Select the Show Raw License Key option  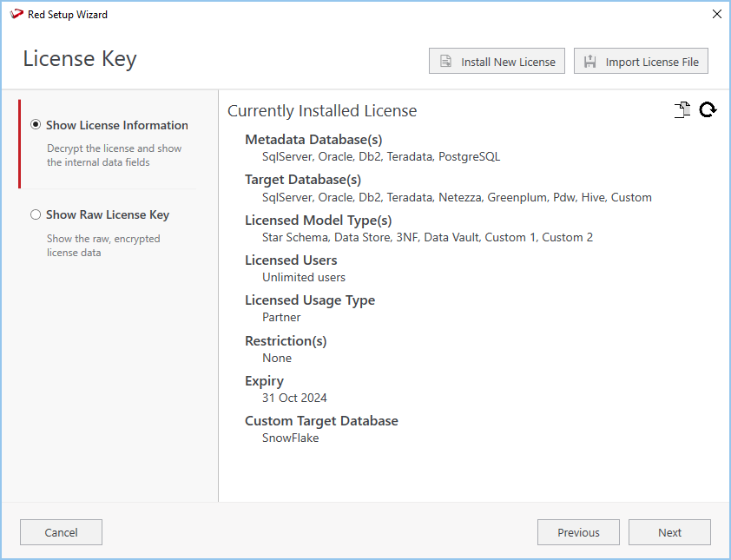coord(36,214)
